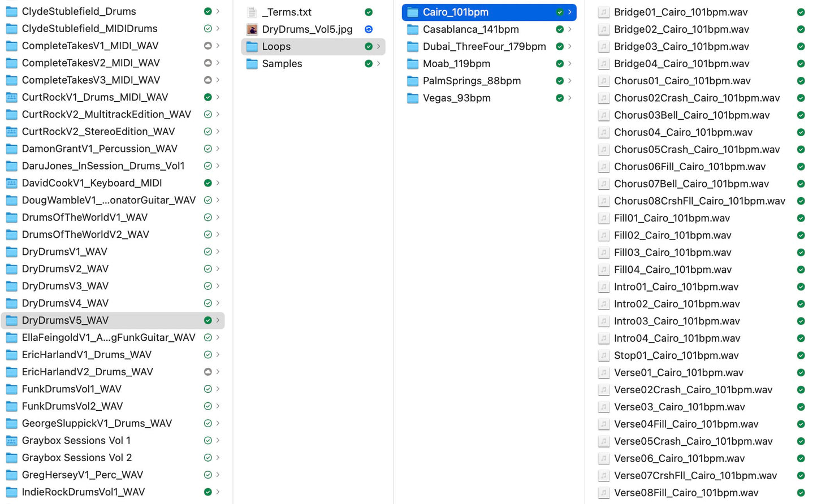817x504 pixels.
Task: Click the audio file icon of Chorus06Fill_Cairo_101bpm.wav
Action: (604, 167)
